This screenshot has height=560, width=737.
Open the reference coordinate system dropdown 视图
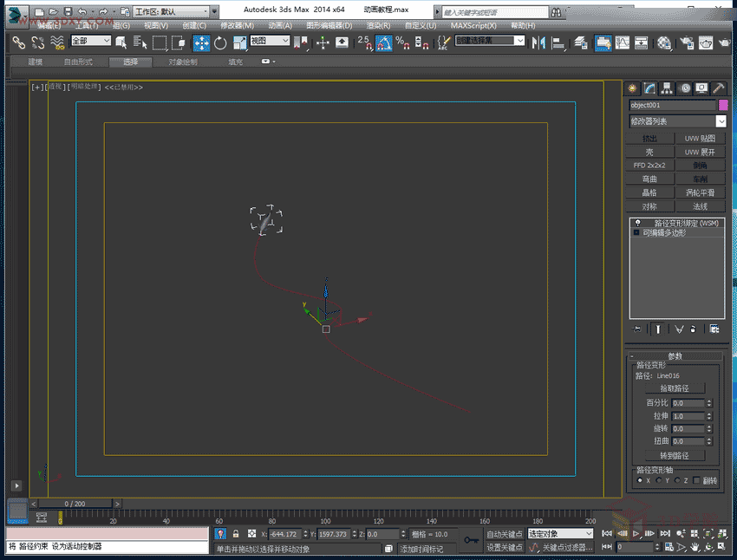coord(270,41)
